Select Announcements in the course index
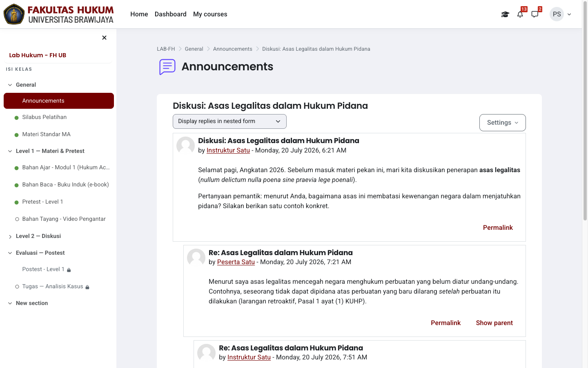The image size is (588, 368). [x=59, y=101]
